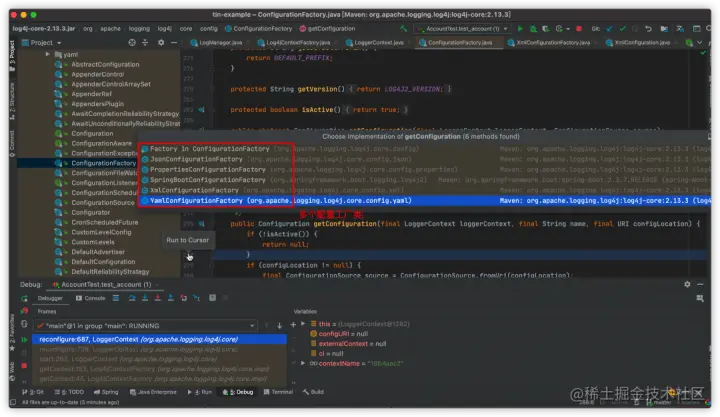This screenshot has width=720, height=417.
Task: Click the Git update project blue checkmark icon
Action: 609,28
